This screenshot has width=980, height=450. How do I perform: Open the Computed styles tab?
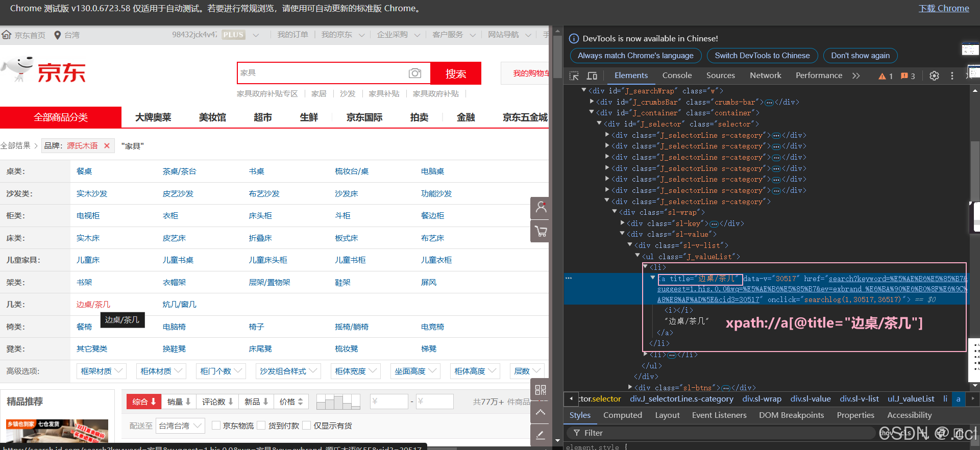(x=623, y=415)
